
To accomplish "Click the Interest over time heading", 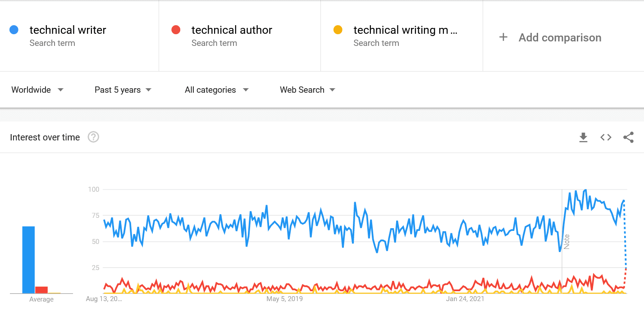I will tap(45, 137).
